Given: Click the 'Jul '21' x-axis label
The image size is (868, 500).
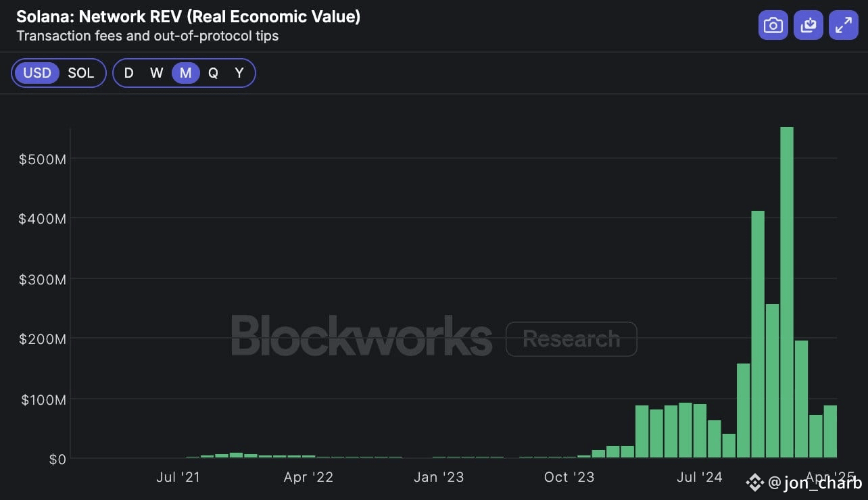Looking at the screenshot, I should tap(178, 477).
